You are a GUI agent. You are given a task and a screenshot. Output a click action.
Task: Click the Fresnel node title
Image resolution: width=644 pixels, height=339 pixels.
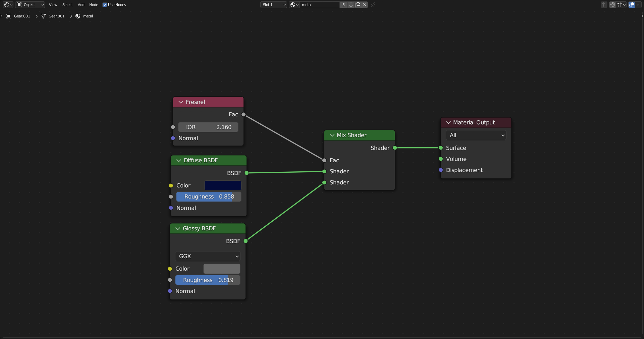pyautogui.click(x=195, y=102)
